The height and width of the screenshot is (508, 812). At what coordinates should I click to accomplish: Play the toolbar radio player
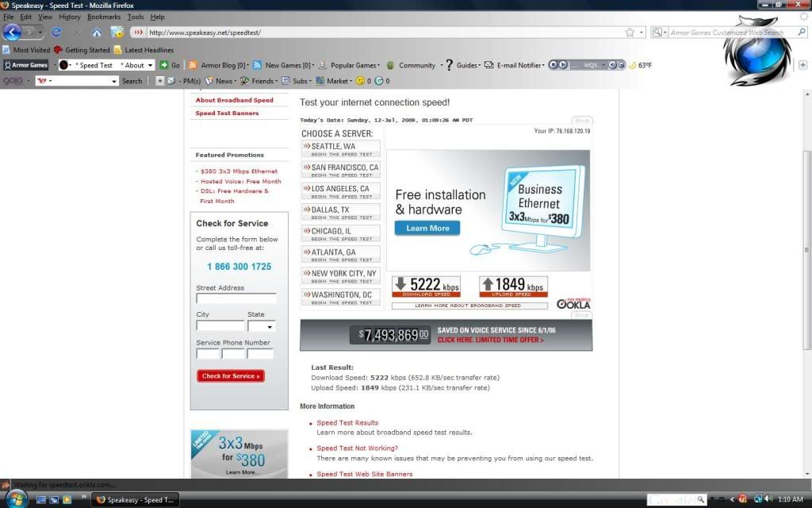(562, 65)
